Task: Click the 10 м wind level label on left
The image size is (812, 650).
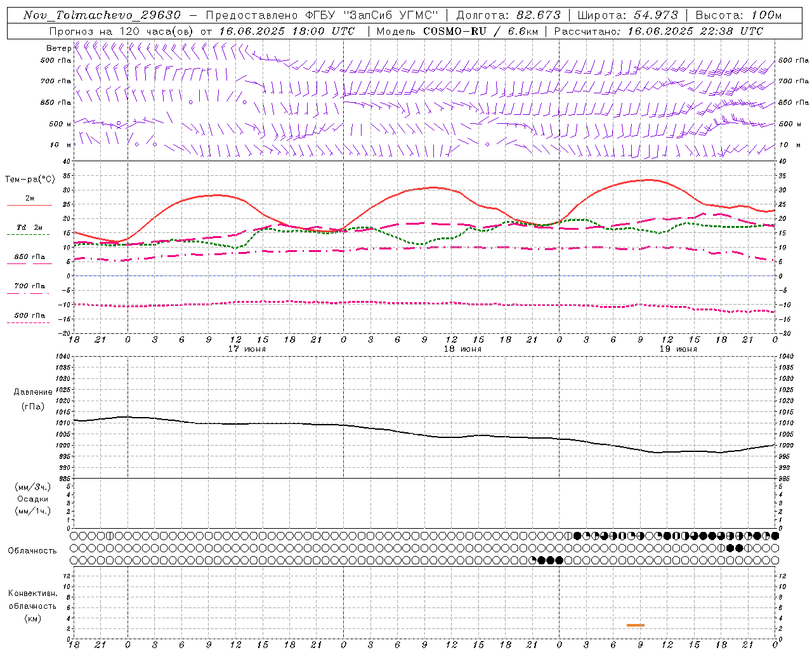Action: coord(60,145)
